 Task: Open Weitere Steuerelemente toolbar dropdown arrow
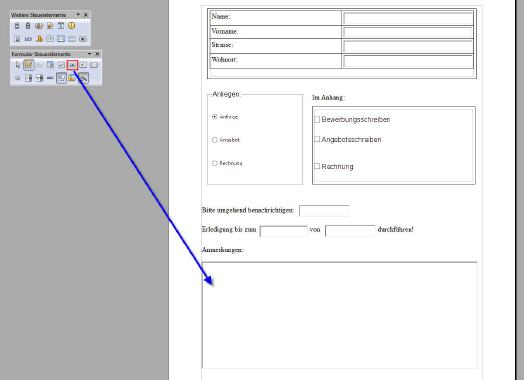tap(78, 14)
